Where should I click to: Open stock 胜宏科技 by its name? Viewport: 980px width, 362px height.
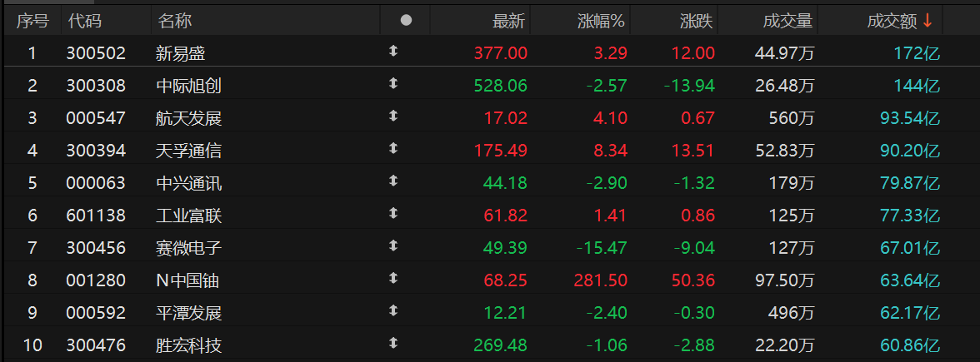189,345
